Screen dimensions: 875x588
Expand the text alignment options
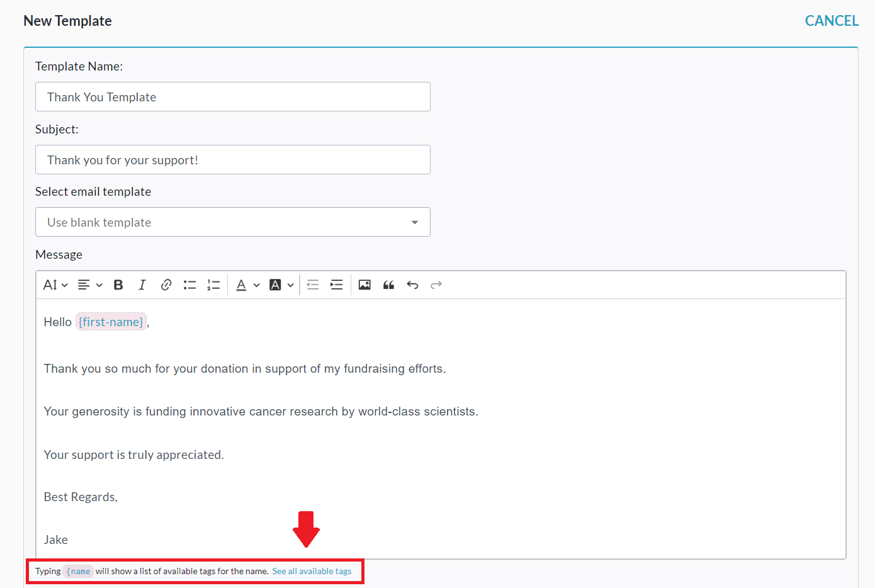coord(90,285)
